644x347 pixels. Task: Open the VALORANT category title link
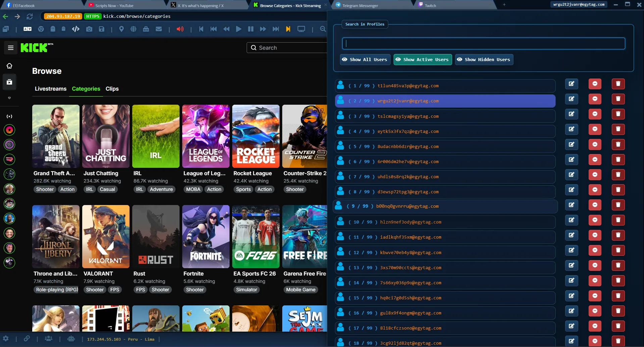98,274
